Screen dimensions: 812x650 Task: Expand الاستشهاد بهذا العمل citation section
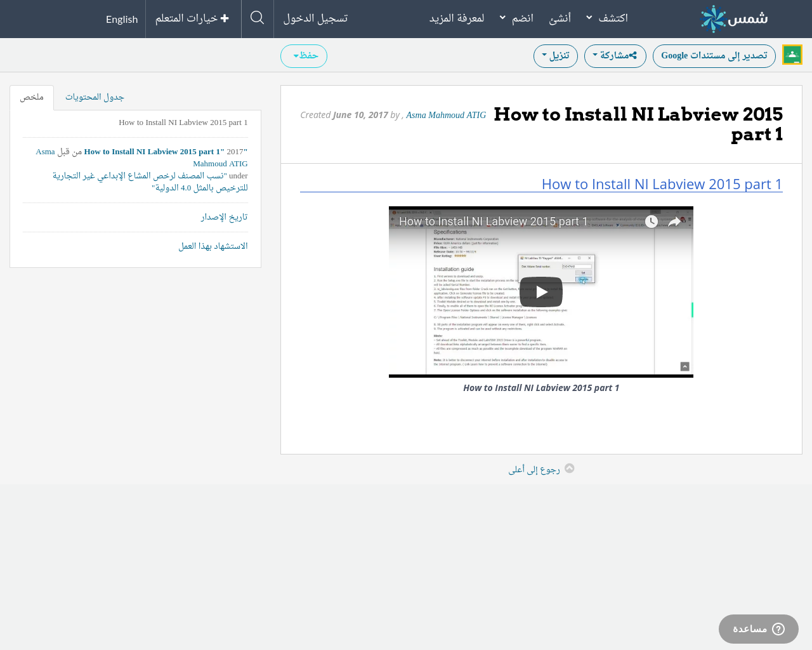pos(213,246)
